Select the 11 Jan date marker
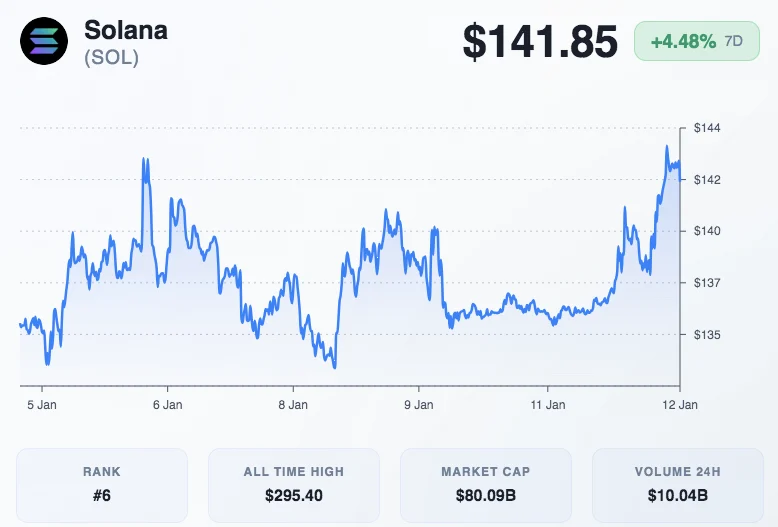Viewport: 778px width, 527px height. [x=547, y=405]
